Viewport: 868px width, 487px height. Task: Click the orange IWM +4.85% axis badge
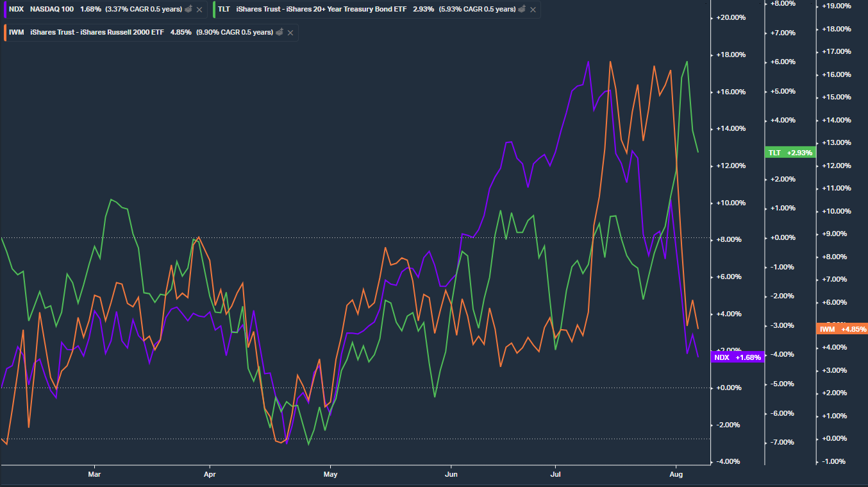coord(842,329)
